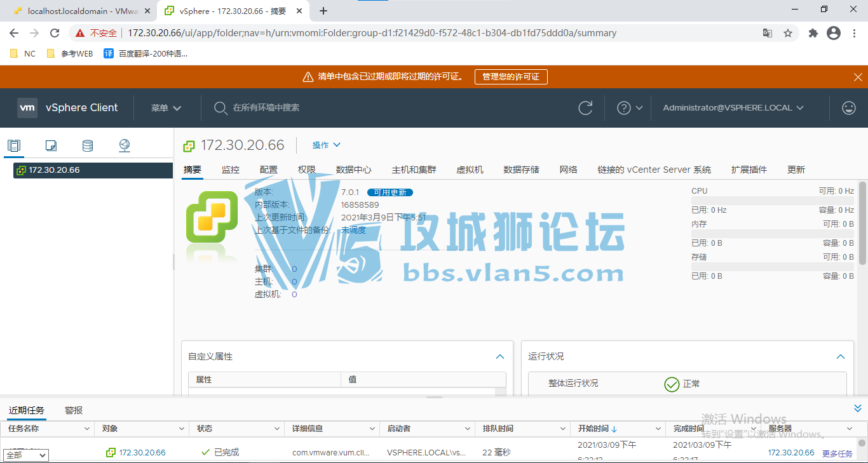Screen dimensions: 868x463
Task: Click the 可用更新 update badge
Action: tap(390, 192)
